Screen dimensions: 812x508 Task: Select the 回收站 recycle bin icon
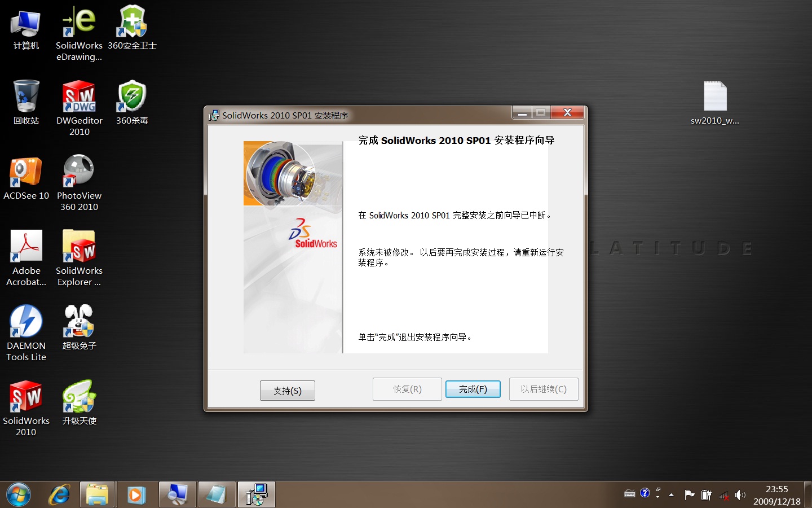pos(26,103)
